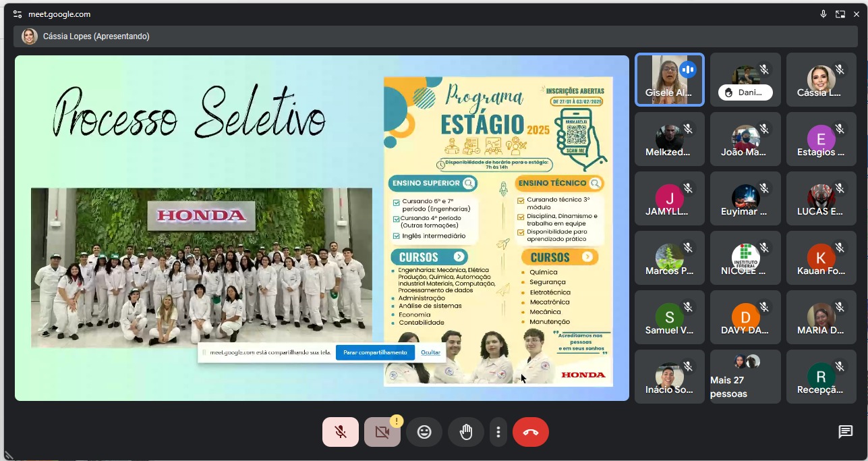Click muted mic icon on JAMYLL... tile
868x461 pixels.
(x=689, y=188)
